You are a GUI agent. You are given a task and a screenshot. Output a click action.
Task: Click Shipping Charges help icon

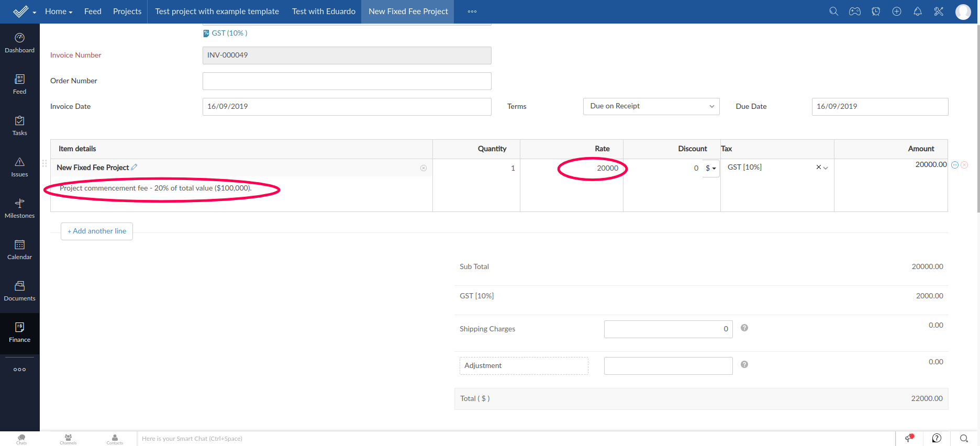(744, 328)
